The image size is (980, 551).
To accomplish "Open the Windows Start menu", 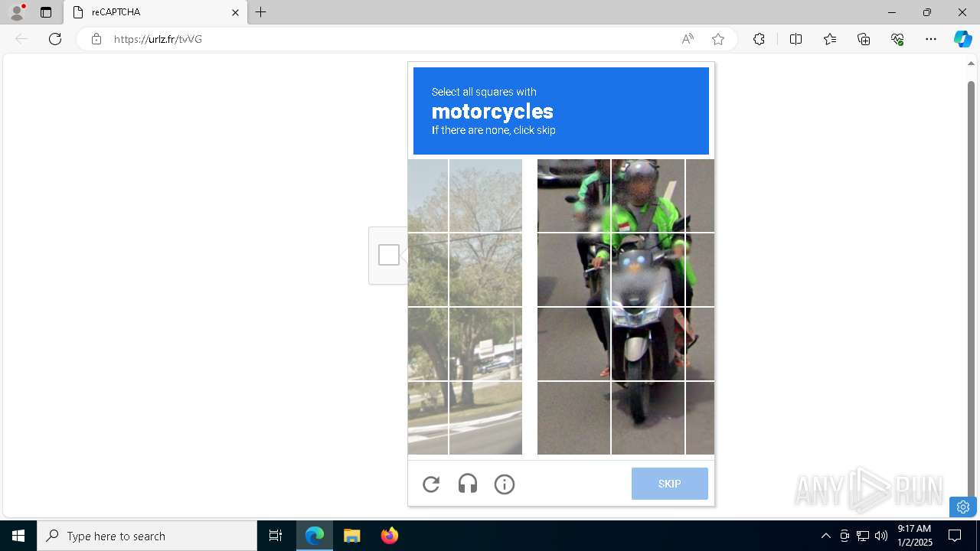I will (18, 536).
